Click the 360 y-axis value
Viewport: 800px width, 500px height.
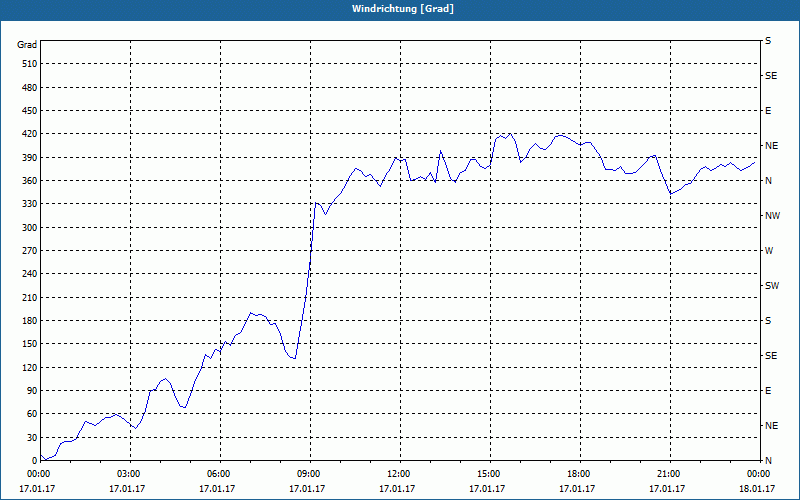point(30,181)
